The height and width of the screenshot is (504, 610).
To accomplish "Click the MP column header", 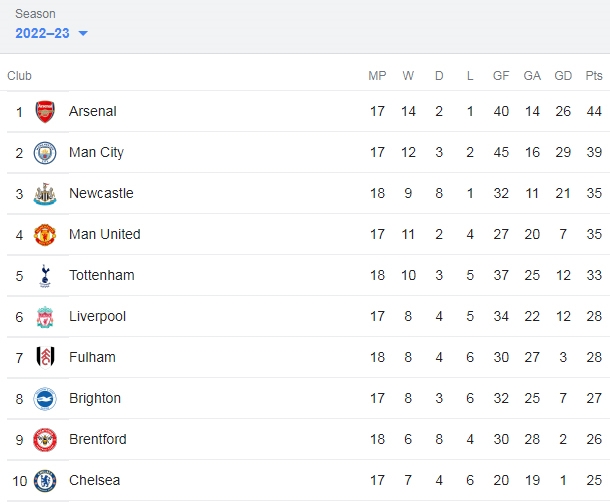I will pyautogui.click(x=377, y=75).
